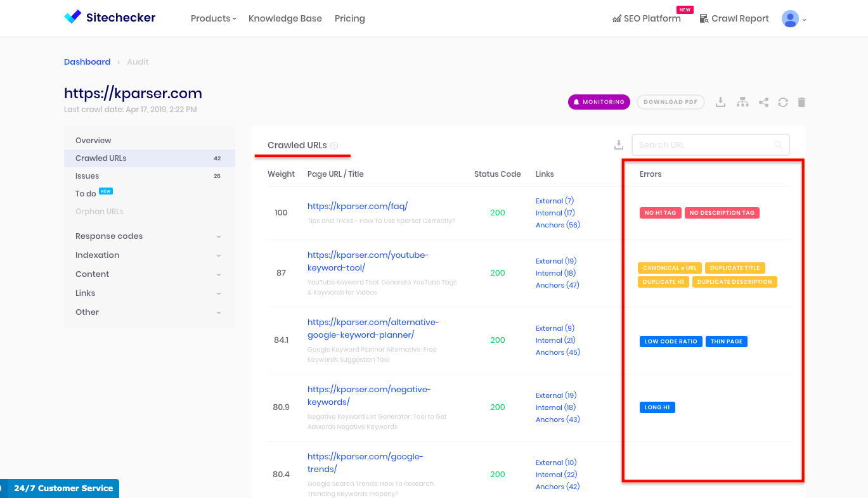
Task: View Internal (21) links
Action: 555,340
